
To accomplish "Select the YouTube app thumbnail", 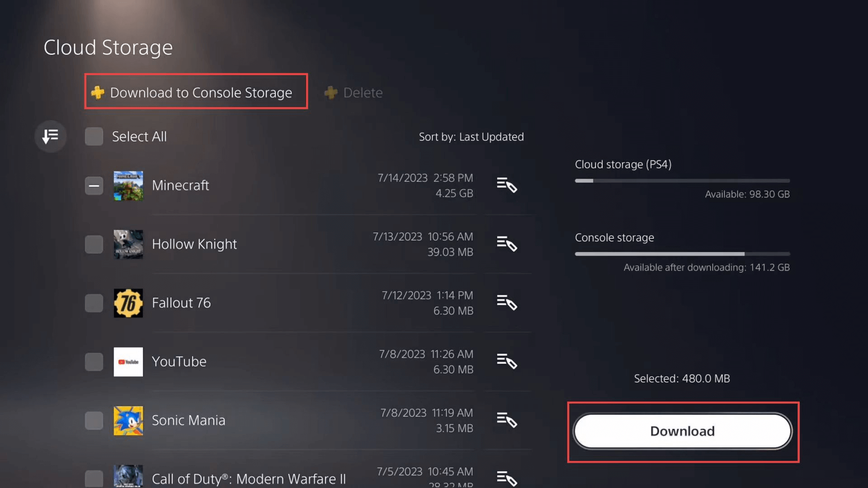I will (x=128, y=362).
